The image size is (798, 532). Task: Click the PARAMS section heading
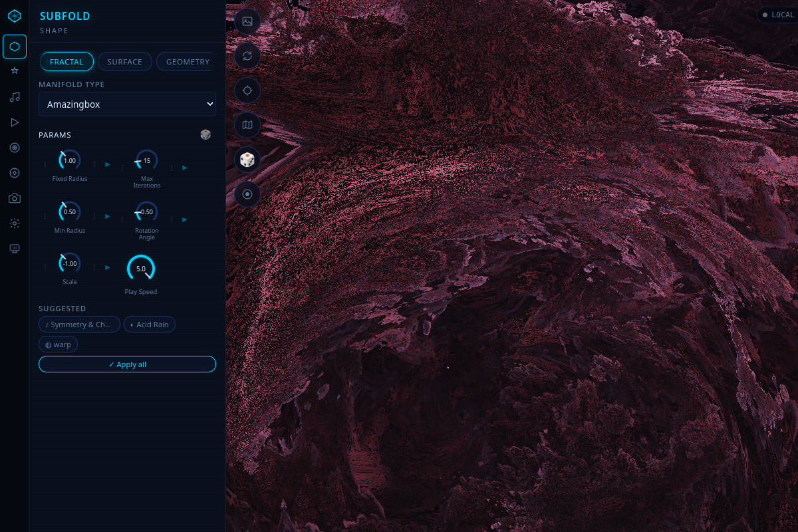(55, 135)
